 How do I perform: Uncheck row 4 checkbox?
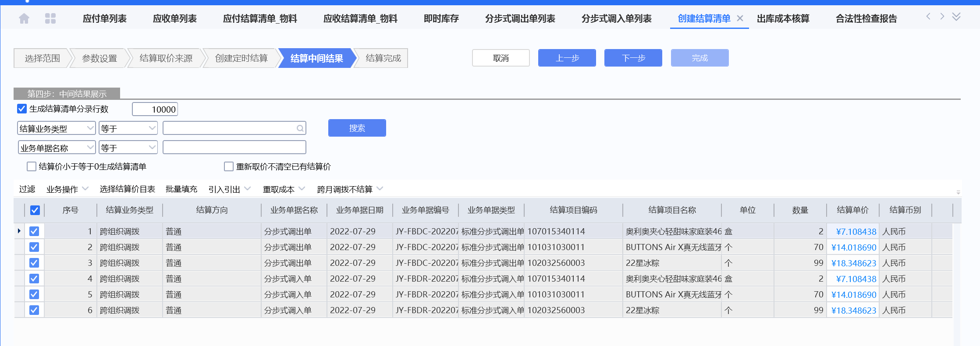tap(34, 279)
